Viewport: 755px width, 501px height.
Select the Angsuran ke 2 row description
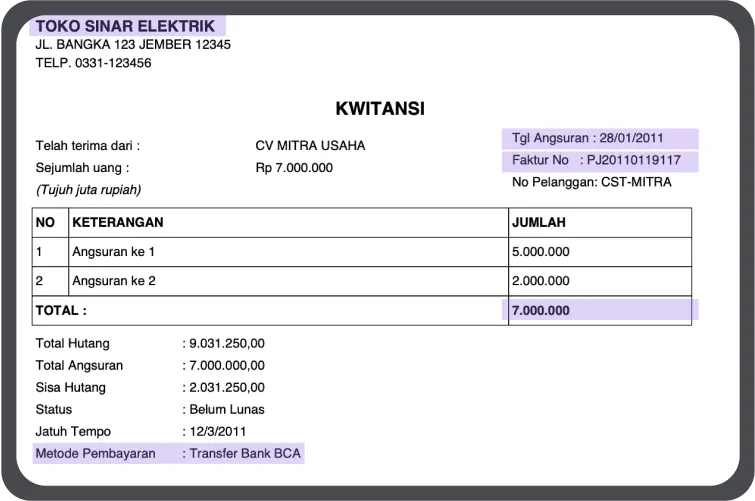[x=113, y=281]
